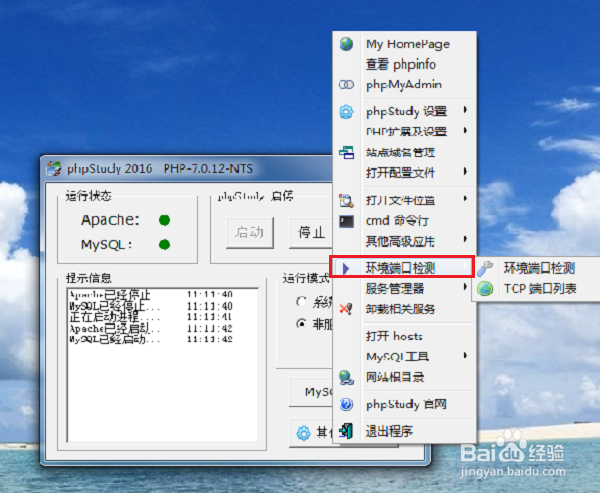Click the 网站根目录 globe network icon
Viewport: 600px width, 493px height.
click(346, 377)
